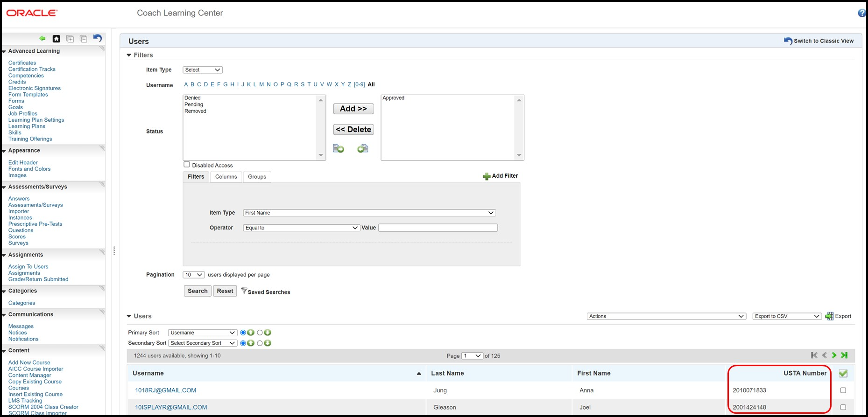Select secondary sort ascending radio button
The height and width of the screenshot is (417, 868).
[x=243, y=343]
